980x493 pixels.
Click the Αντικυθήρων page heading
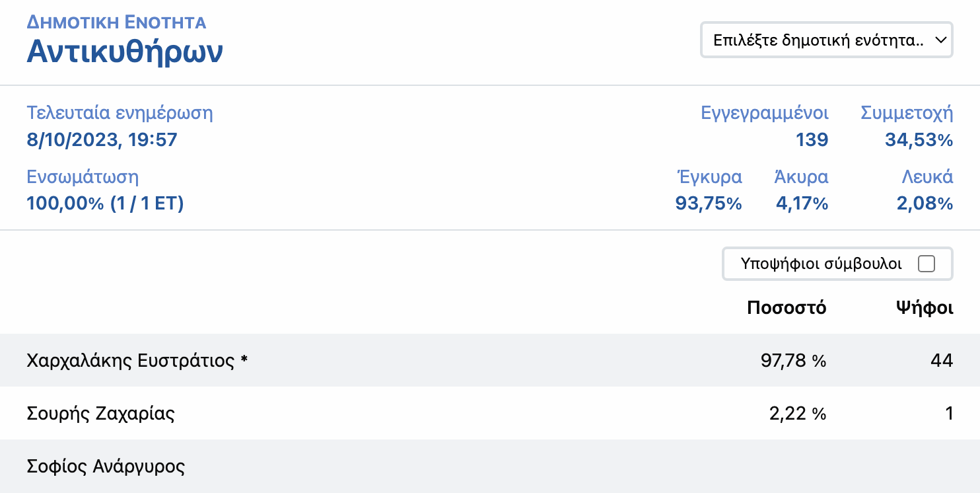pos(125,52)
